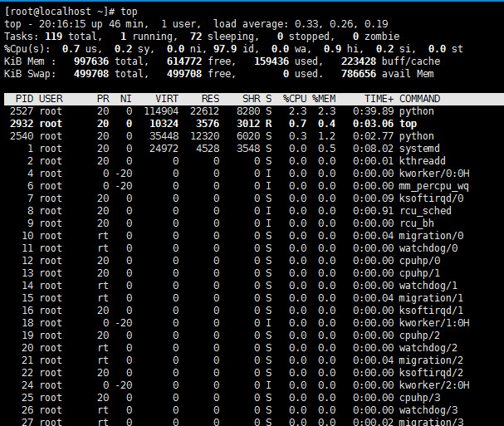
Task: Click the %MEM column header
Action: click(x=324, y=99)
